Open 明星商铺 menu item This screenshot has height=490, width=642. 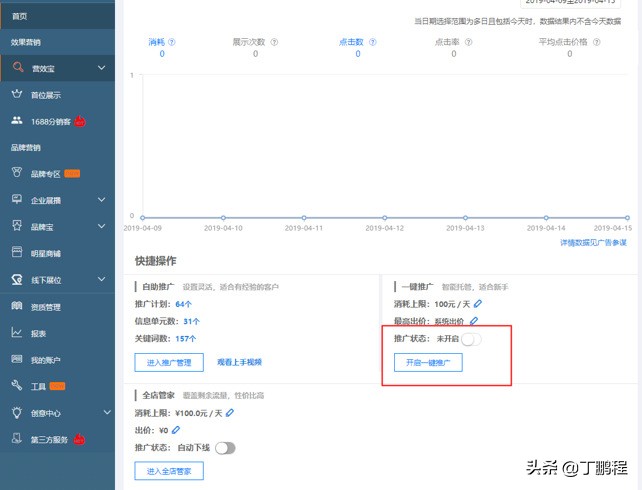tap(57, 253)
